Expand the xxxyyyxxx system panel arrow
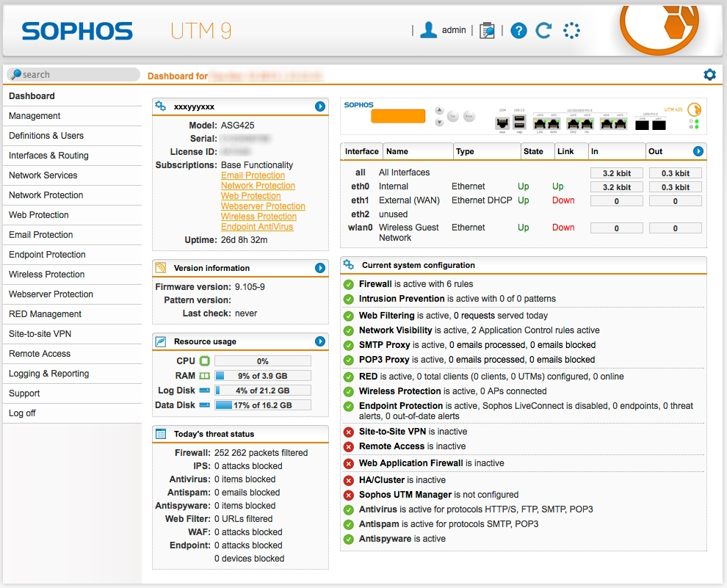Viewport: 727px width, 588px height. tap(320, 106)
